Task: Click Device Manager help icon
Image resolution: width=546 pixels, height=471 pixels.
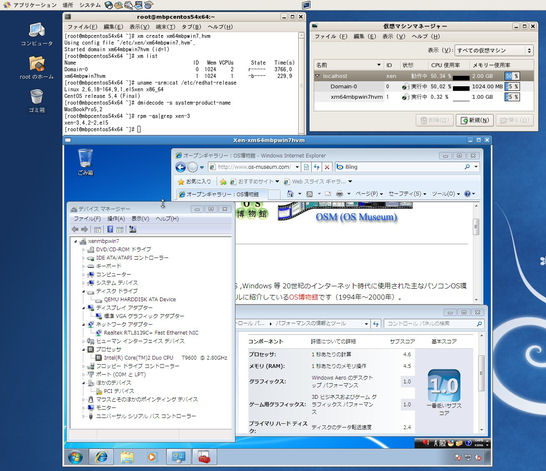Action: 110,229
